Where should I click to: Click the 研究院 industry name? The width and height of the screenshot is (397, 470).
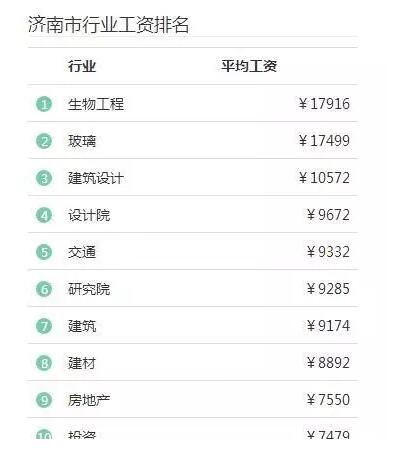[x=89, y=289]
